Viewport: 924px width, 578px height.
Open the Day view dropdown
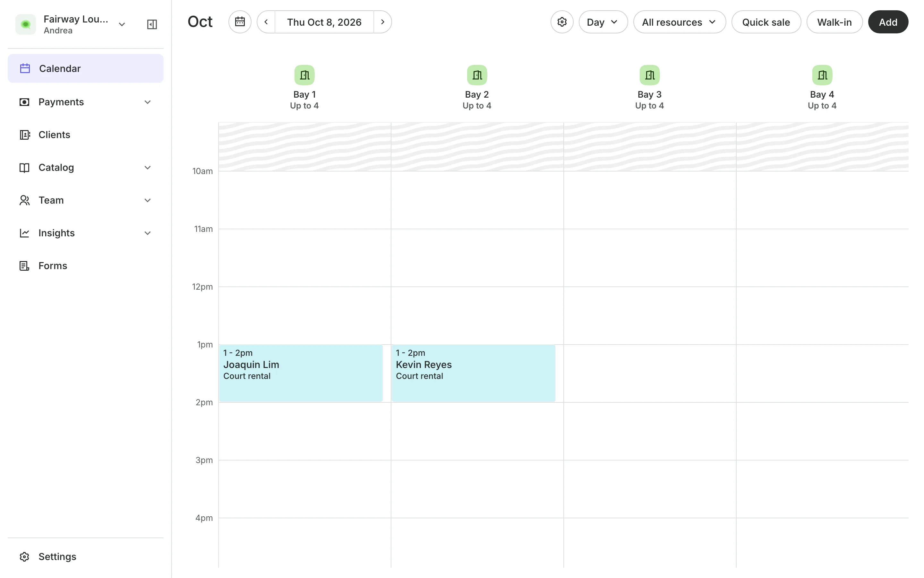tap(603, 22)
